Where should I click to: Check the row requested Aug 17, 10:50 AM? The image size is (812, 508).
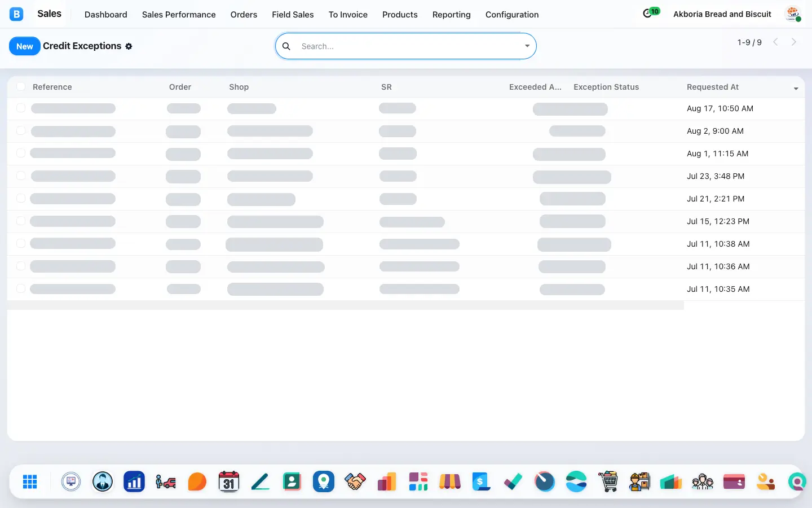21,108
